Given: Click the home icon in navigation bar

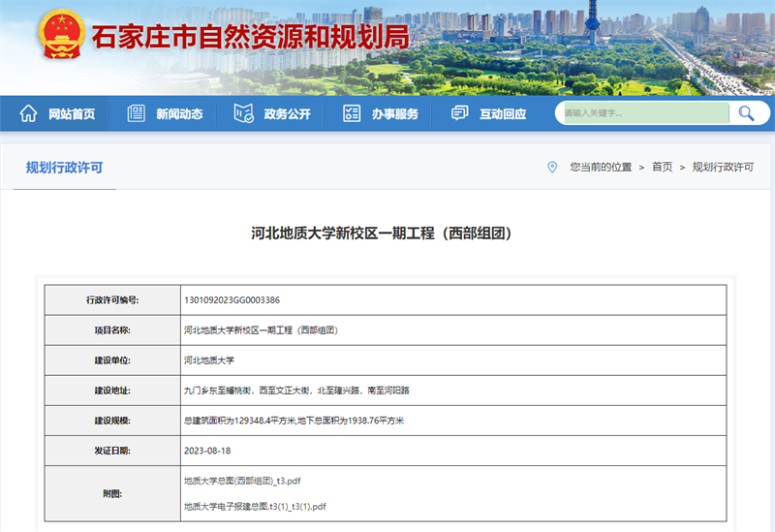Looking at the screenshot, I should click(x=28, y=113).
